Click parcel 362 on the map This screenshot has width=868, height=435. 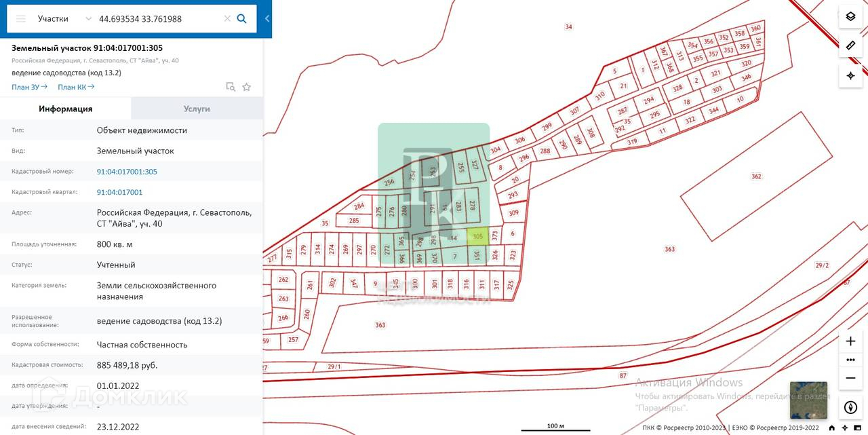[757, 176]
